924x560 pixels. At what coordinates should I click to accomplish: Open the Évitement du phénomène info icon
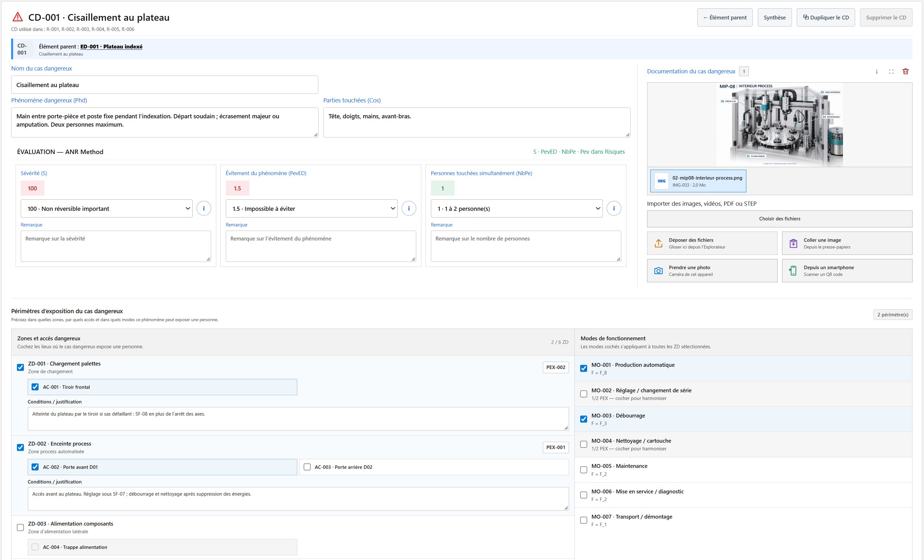pyautogui.click(x=409, y=209)
